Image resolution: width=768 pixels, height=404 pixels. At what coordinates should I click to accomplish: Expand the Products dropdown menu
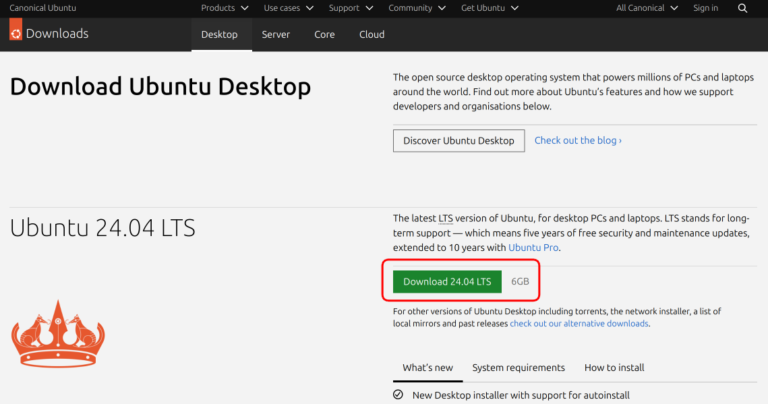pyautogui.click(x=224, y=8)
